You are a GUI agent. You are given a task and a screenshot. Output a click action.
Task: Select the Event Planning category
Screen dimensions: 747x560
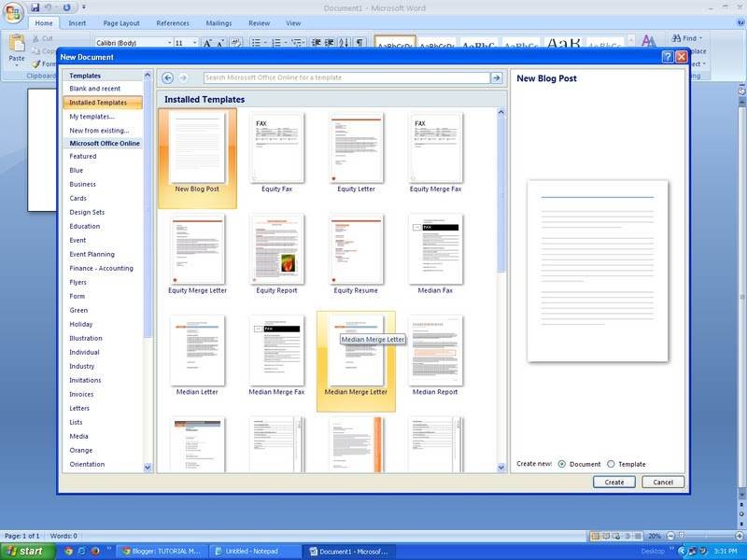(92, 254)
